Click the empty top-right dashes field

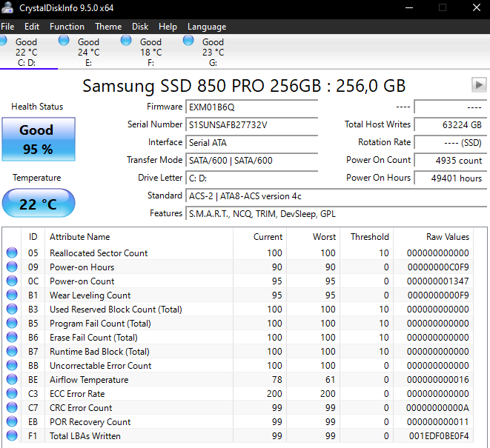tap(450, 107)
